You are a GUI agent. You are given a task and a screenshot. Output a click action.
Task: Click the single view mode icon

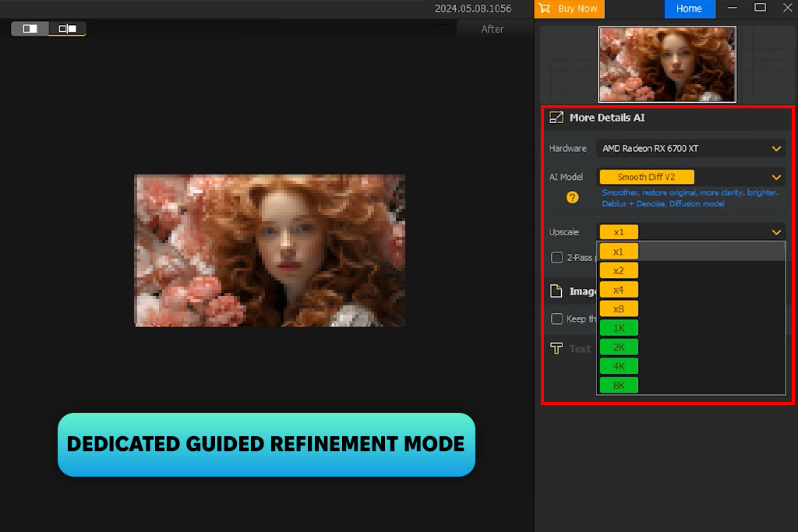coord(30,29)
